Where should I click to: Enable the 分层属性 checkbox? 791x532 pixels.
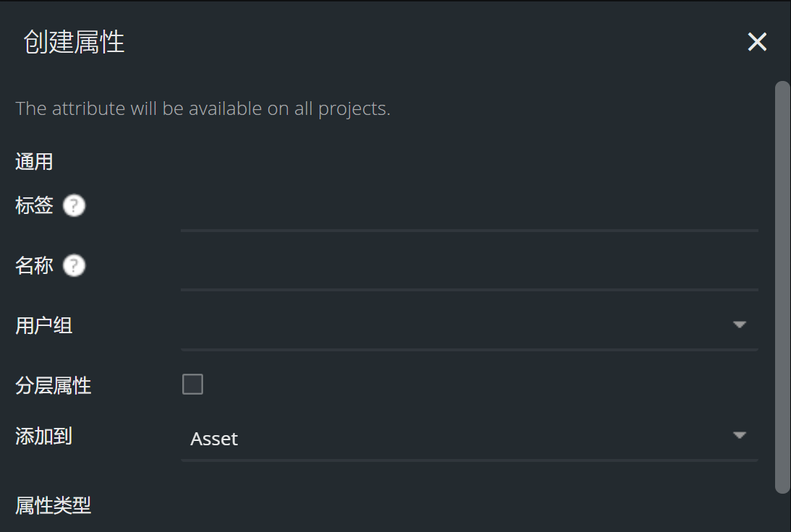click(192, 384)
